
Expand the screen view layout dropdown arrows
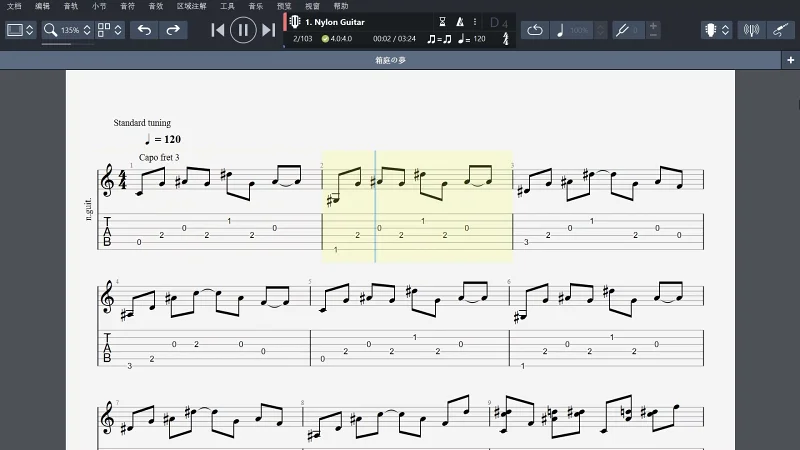coord(30,30)
